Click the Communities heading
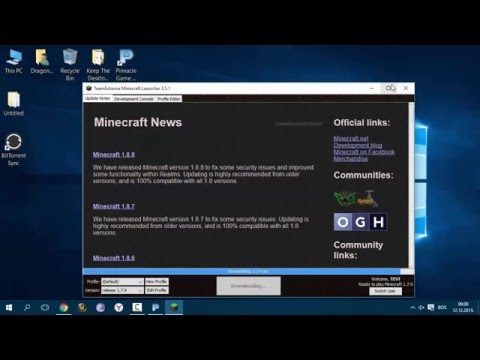This screenshot has width=480, height=360. [x=363, y=175]
